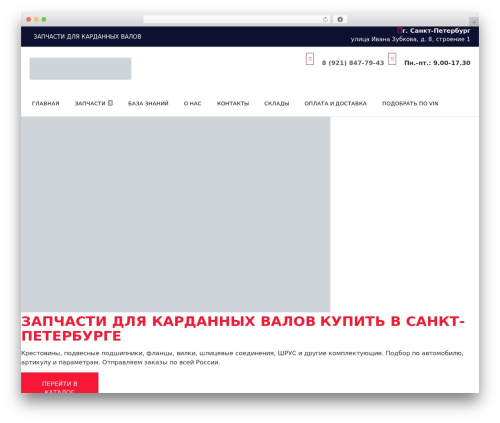Screen dimensions: 500x423
Task: Click the phone icon next to 8 (921) 847-79-43
Action: (x=310, y=59)
